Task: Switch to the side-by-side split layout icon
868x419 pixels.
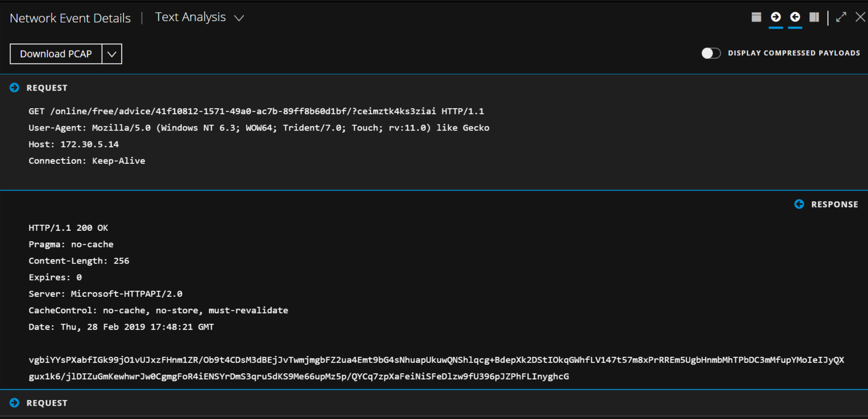Action: 814,17
